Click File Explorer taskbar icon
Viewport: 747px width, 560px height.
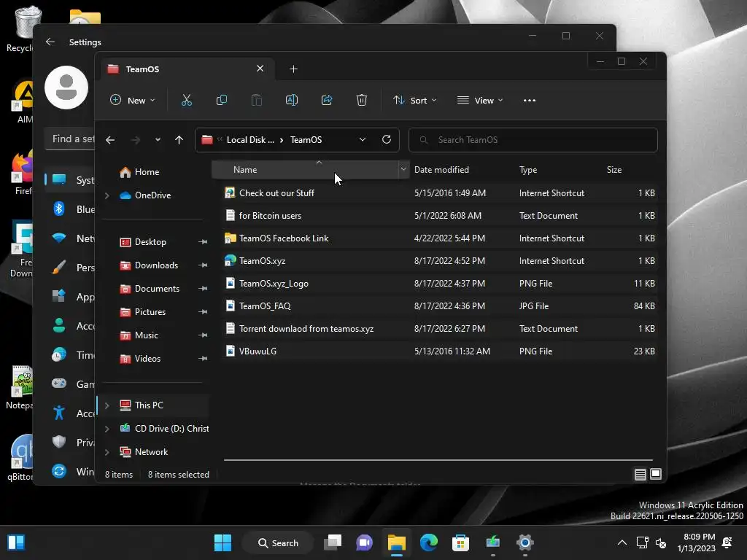pyautogui.click(x=396, y=542)
